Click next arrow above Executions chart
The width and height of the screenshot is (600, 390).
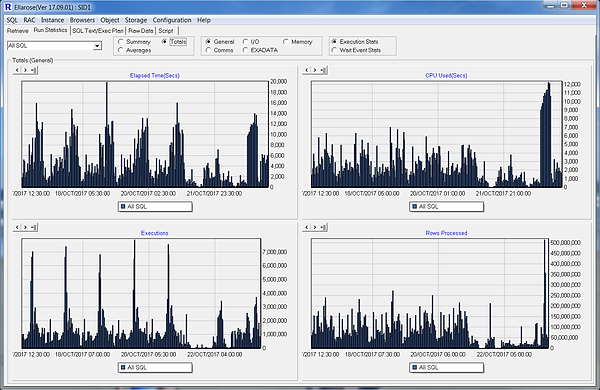tap(25, 227)
